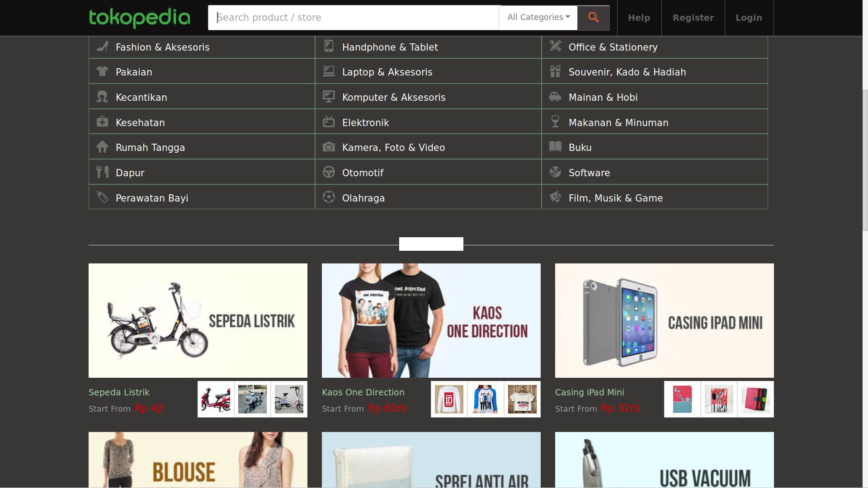Click the Casing iPad Mini title link
The height and width of the screenshot is (488, 868).
tap(590, 392)
